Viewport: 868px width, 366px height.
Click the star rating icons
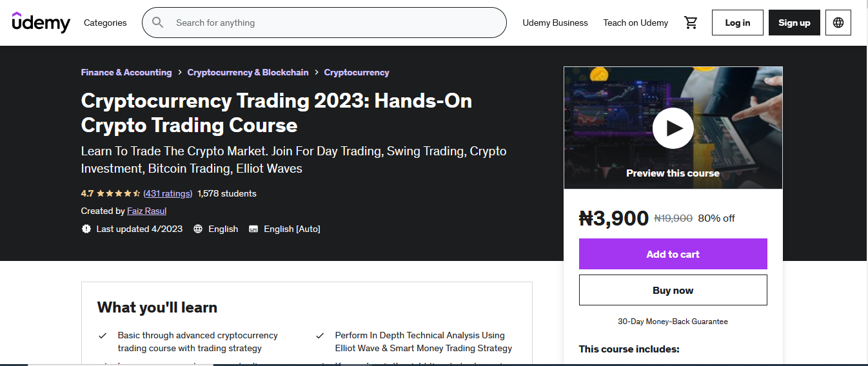click(119, 193)
